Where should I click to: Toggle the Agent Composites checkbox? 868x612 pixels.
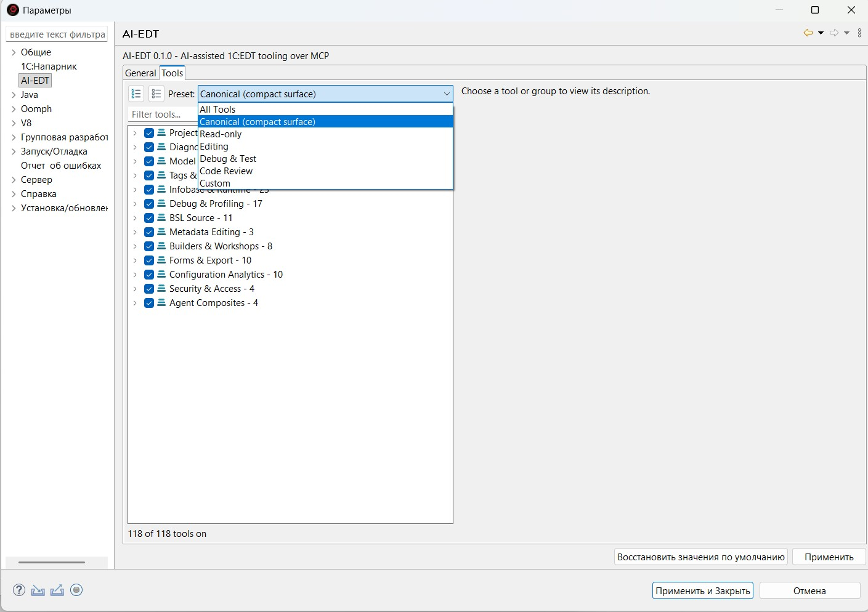click(x=149, y=303)
